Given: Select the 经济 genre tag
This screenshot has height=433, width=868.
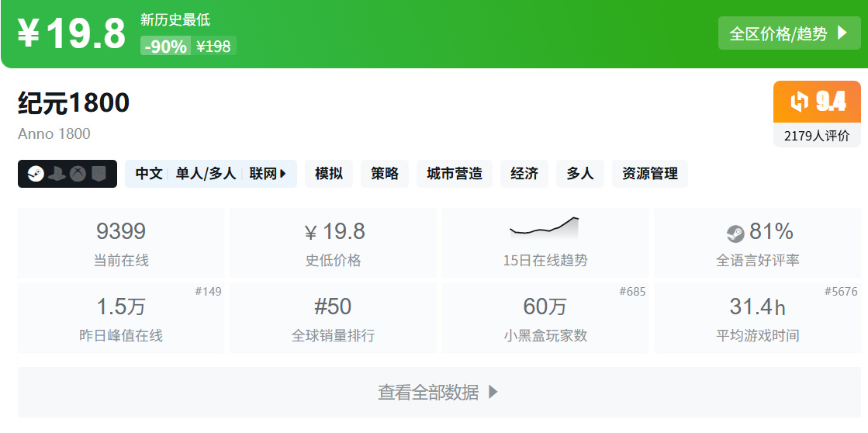Looking at the screenshot, I should [524, 174].
